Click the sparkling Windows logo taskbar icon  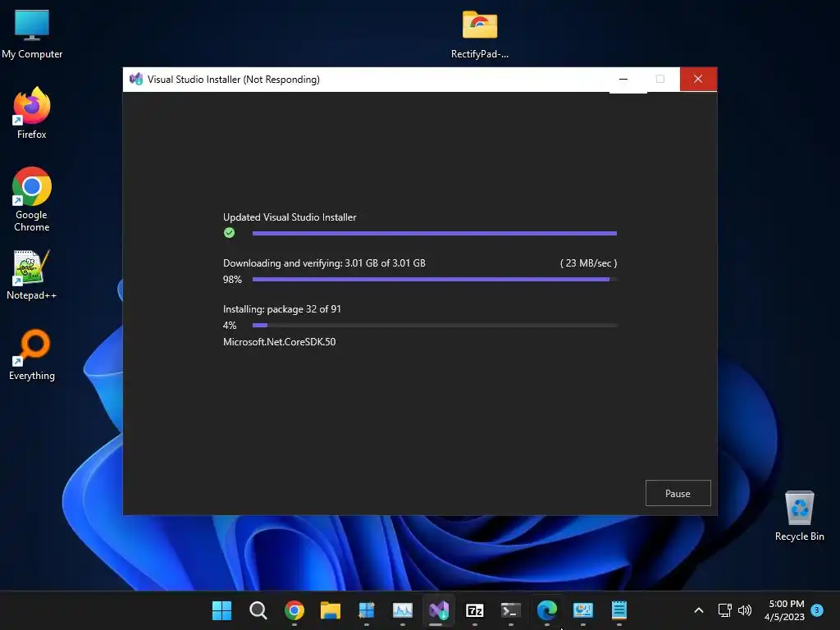click(367, 610)
